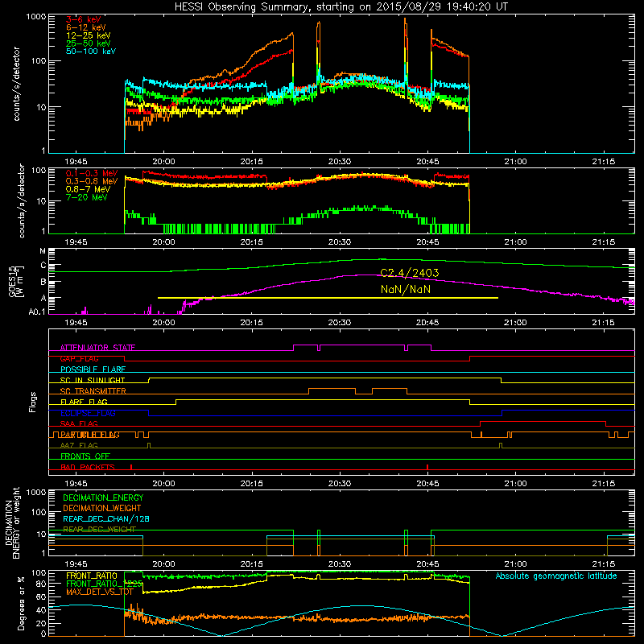
Task: Click the 21:00 tick label under decimation panel
Action: pyautogui.click(x=515, y=564)
